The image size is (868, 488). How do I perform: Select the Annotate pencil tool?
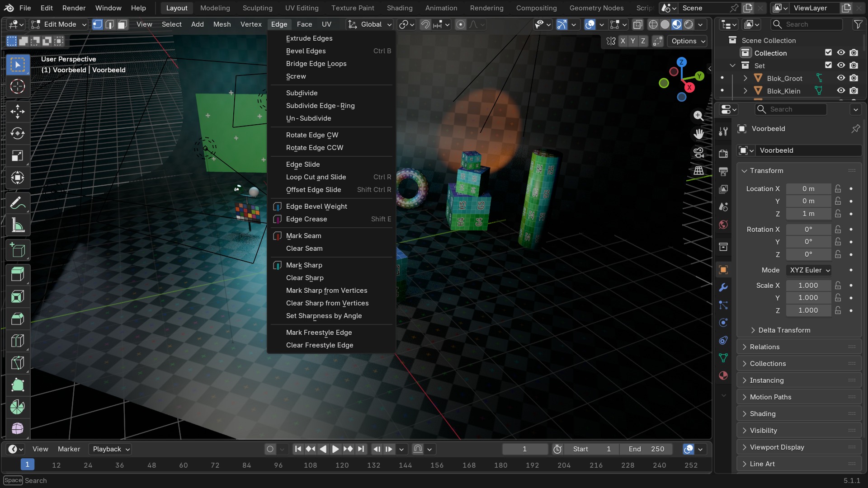click(x=18, y=203)
